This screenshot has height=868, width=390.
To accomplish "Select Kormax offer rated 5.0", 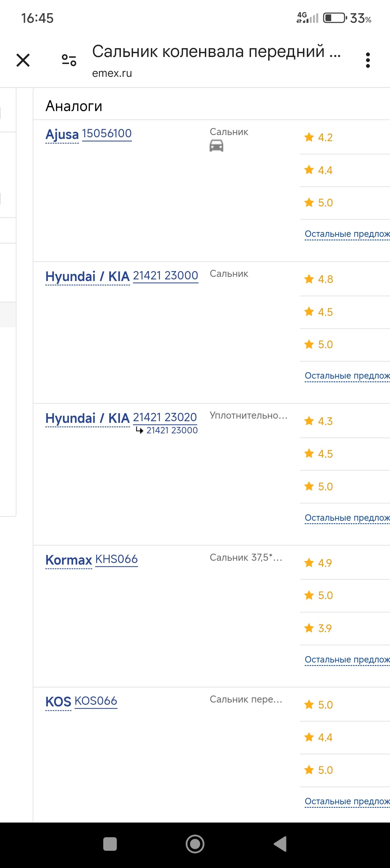I will [x=345, y=596].
